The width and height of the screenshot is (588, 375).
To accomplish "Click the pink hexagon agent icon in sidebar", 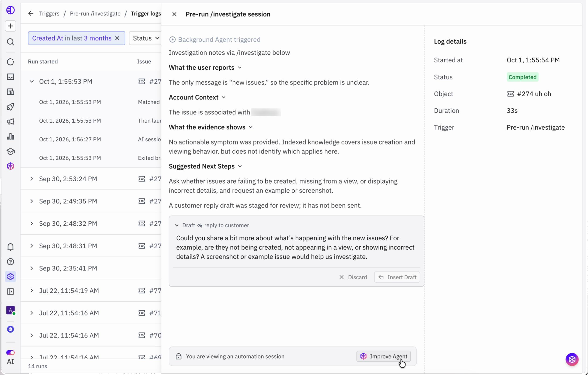I will tap(10, 166).
